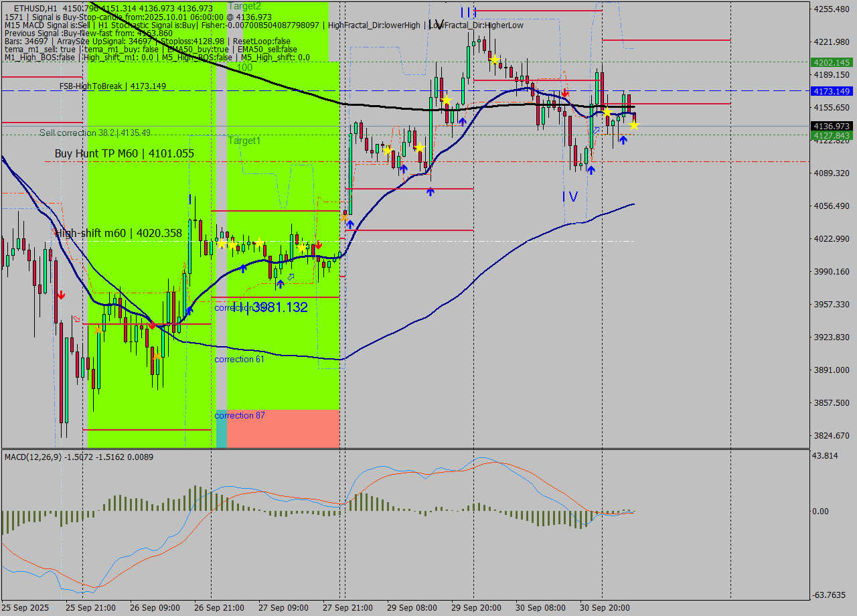Click the yellow star just after the wave III peak
The height and width of the screenshot is (616, 857).
coord(494,60)
